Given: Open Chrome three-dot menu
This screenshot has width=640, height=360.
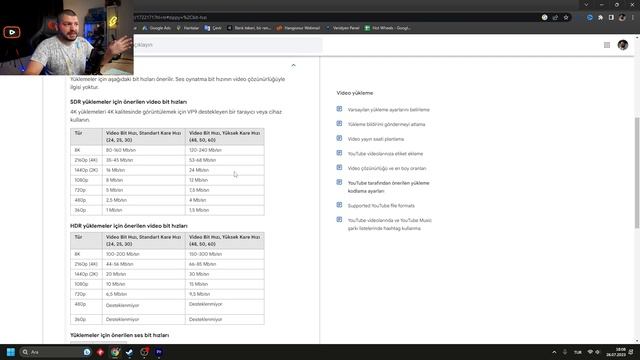Looking at the screenshot, I should point(633,18).
